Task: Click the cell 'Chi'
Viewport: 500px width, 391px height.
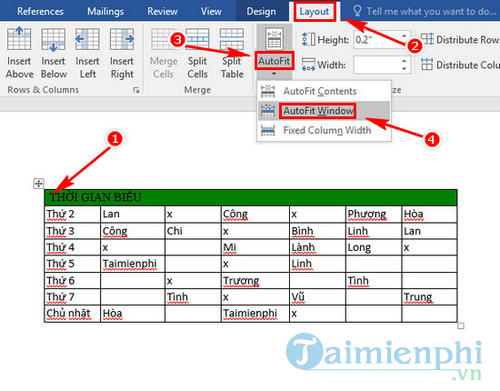Action: (193, 231)
